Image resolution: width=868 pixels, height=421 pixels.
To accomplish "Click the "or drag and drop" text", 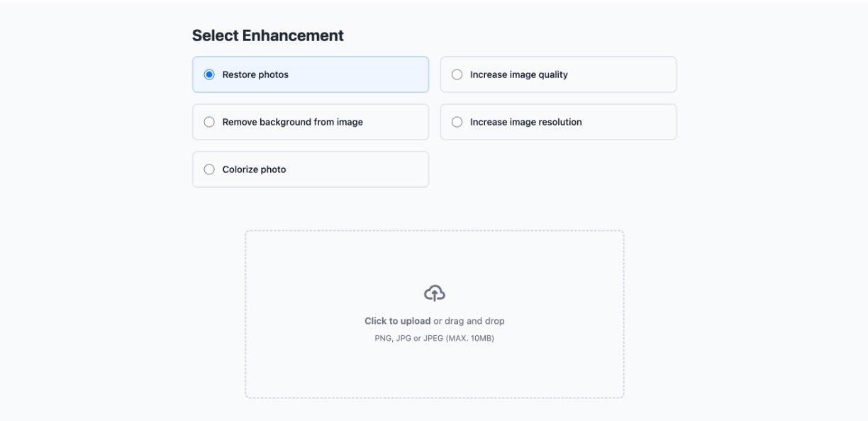I will pos(469,321).
